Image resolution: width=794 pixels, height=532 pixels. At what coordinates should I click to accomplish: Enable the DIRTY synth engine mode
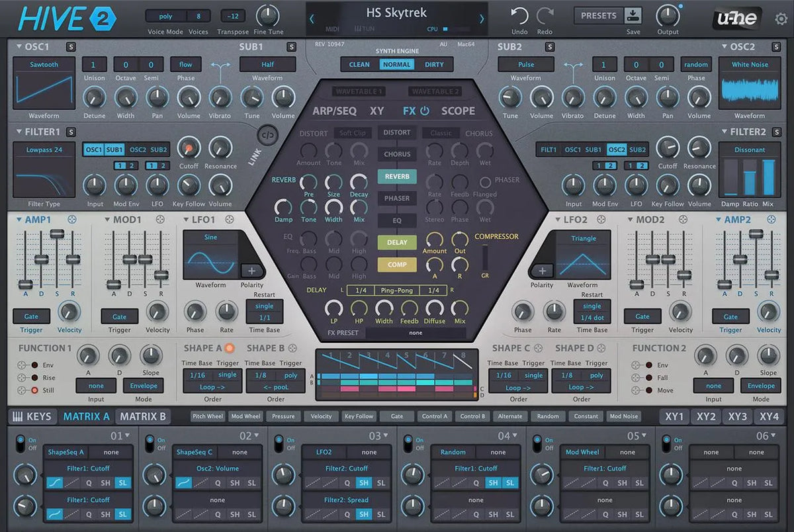435,64
